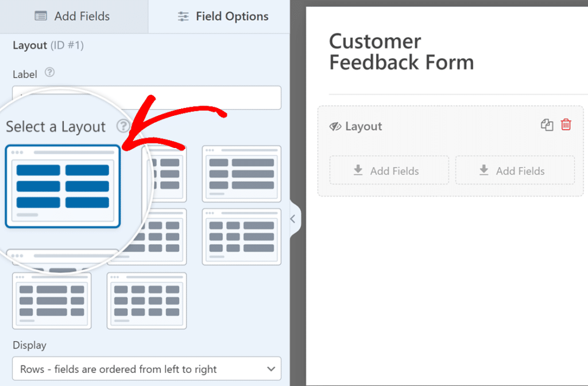This screenshot has width=588, height=386.
Task: Select the bottom-left four-column layout preset
Action: (52, 301)
